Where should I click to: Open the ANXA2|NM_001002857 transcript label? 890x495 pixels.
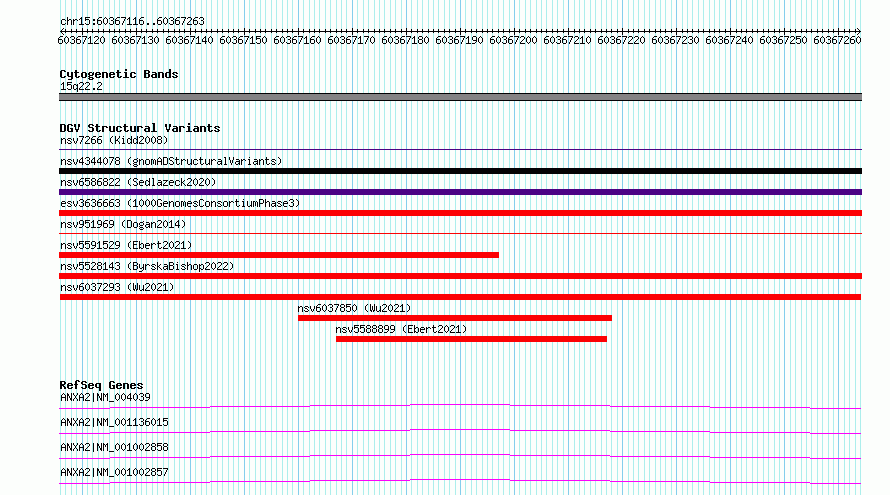click(x=114, y=472)
